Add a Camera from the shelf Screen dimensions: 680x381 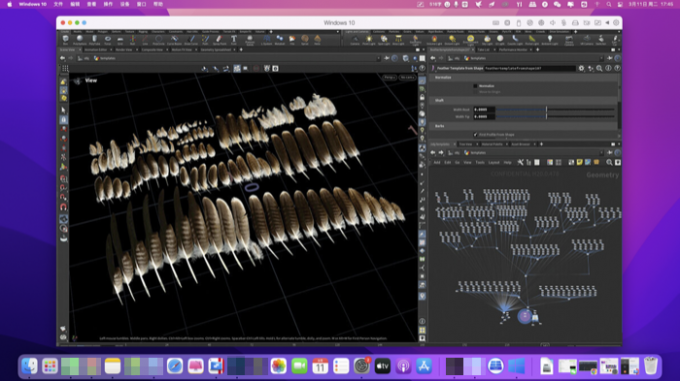(x=355, y=39)
